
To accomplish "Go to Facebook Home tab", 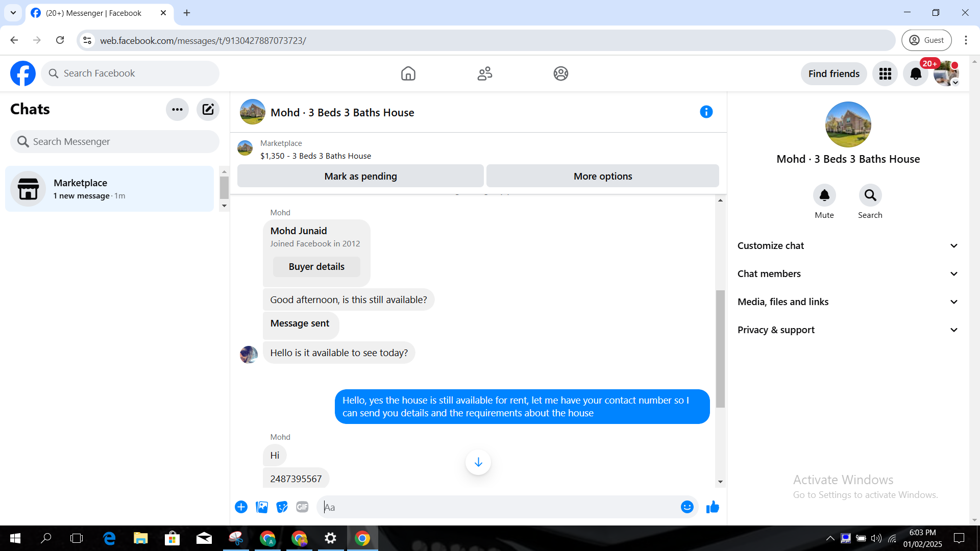I will pos(408,74).
